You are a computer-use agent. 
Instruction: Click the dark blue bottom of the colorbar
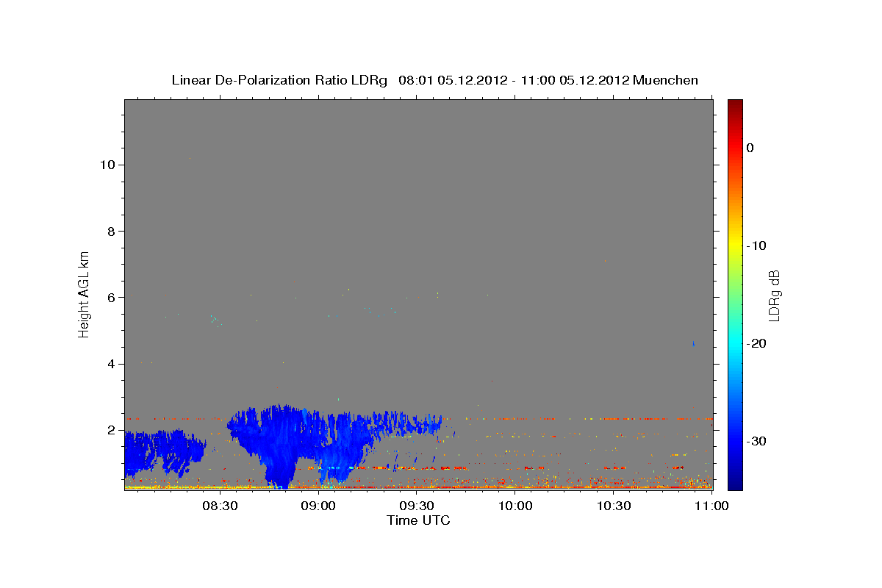tap(735, 481)
